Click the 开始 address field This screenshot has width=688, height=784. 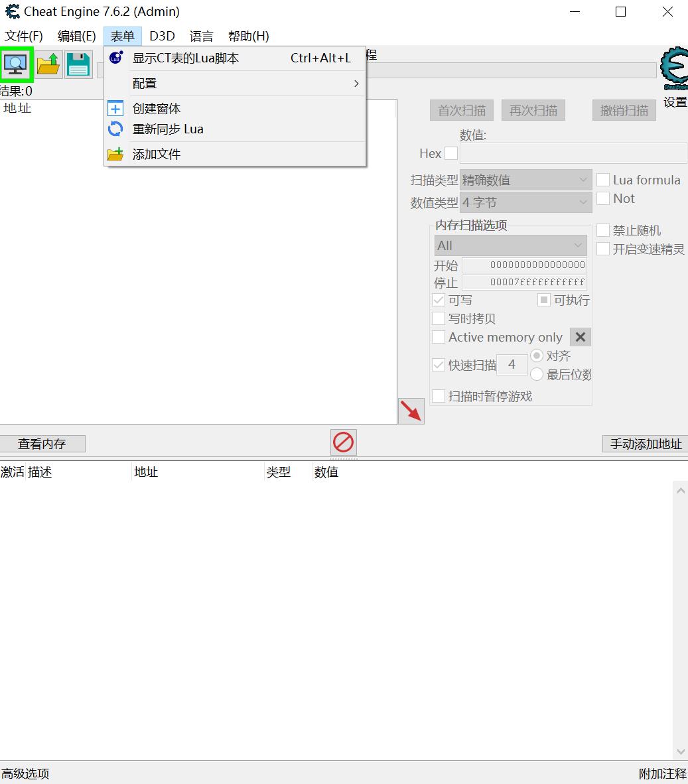pos(524,265)
